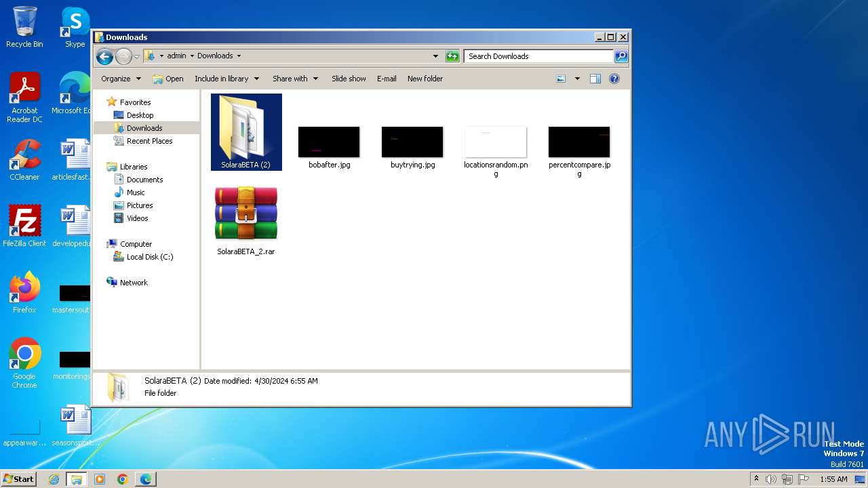
Task: Launch Chrome from the taskbar
Action: [x=123, y=479]
